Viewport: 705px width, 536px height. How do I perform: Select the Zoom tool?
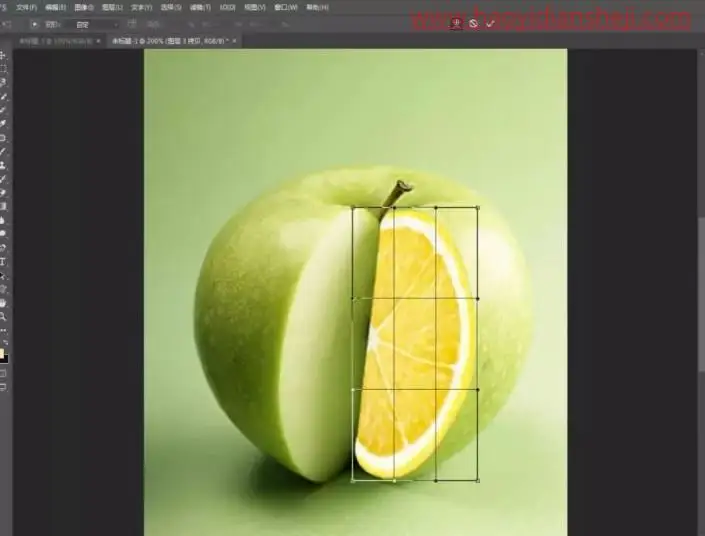(3, 317)
